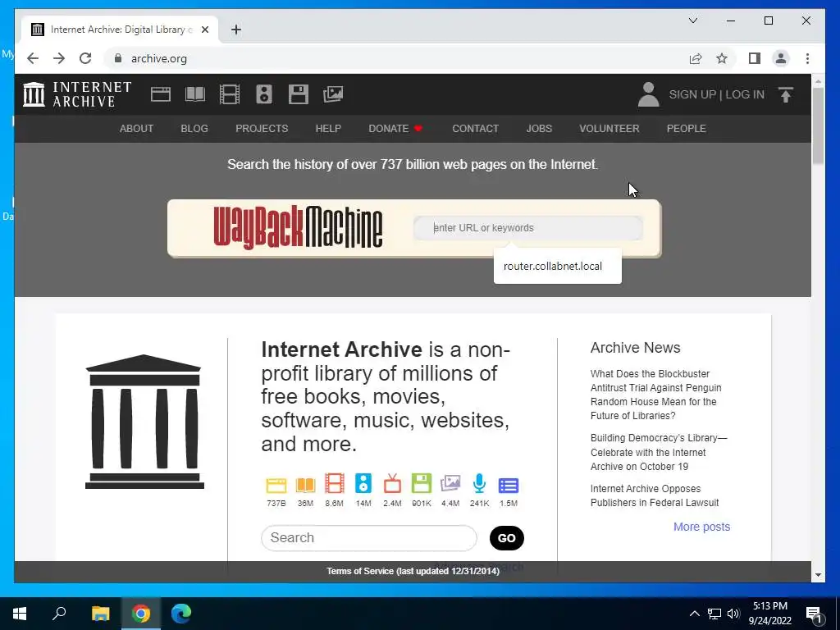Open the Windows Start menu

[x=20, y=614]
